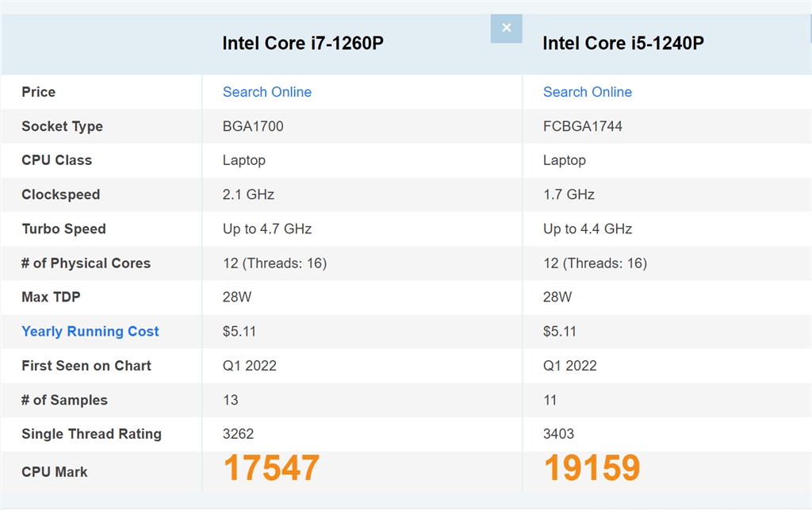Select the Max TDP row label
Image resolution: width=812 pixels, height=511 pixels.
(51, 298)
